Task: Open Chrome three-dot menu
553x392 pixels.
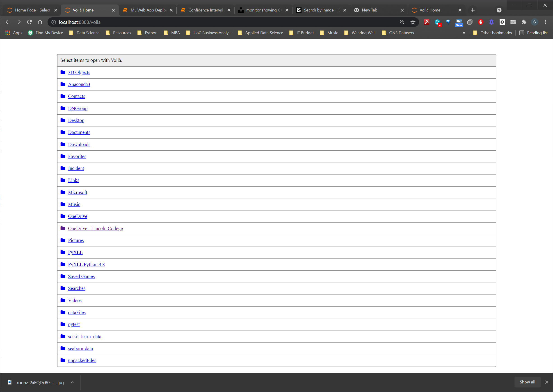Action: tap(545, 22)
